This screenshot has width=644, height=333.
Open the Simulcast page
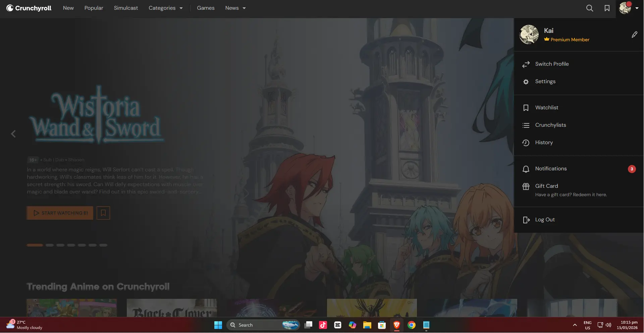[x=126, y=8]
